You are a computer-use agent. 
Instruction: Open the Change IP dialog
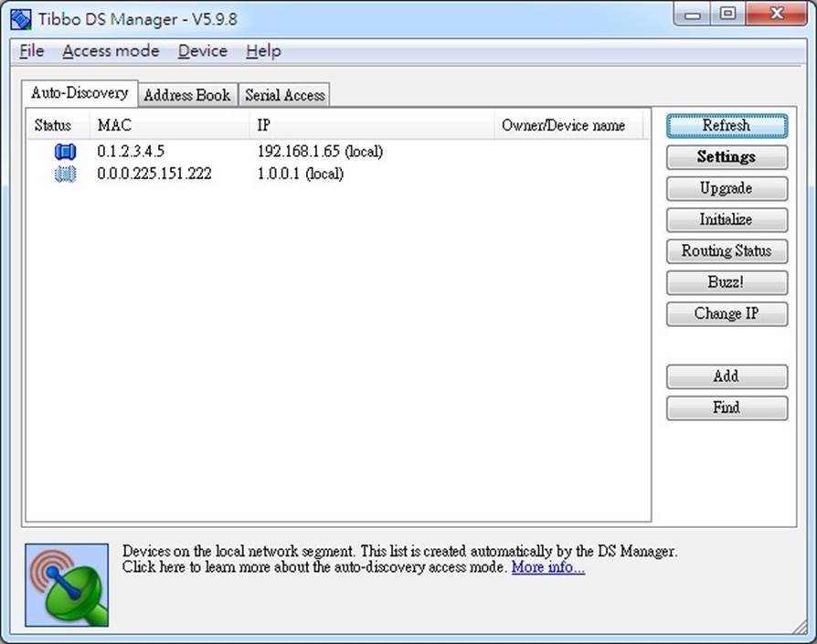pos(726,313)
